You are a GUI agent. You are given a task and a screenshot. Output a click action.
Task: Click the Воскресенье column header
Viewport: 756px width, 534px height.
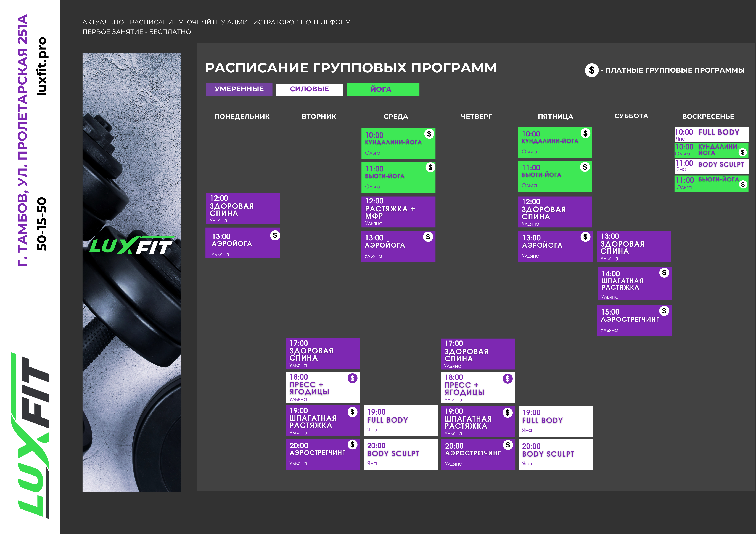(x=708, y=116)
